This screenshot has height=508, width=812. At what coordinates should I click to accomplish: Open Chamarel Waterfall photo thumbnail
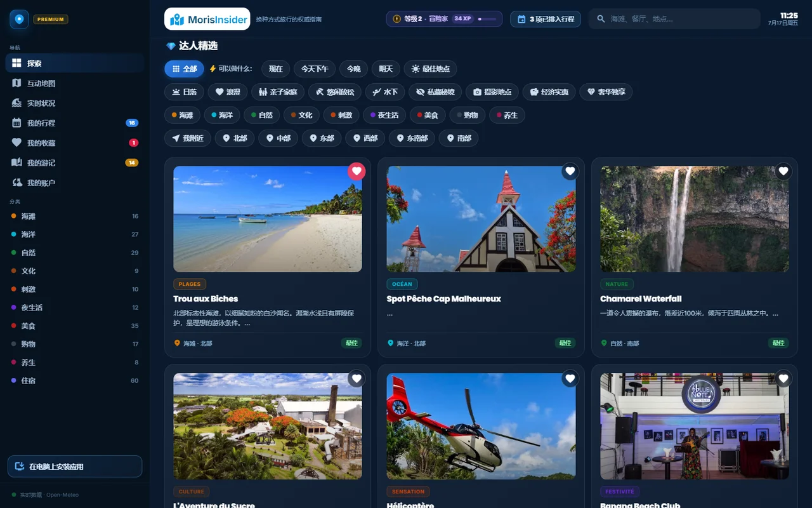695,219
